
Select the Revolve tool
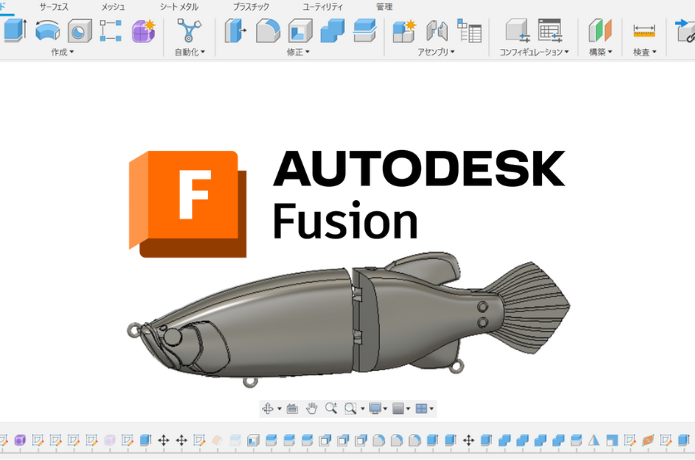(x=47, y=31)
